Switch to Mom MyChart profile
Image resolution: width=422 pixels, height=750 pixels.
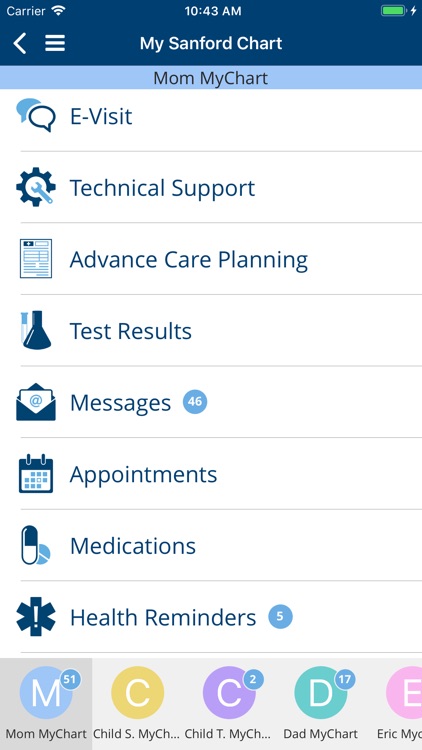point(46,704)
